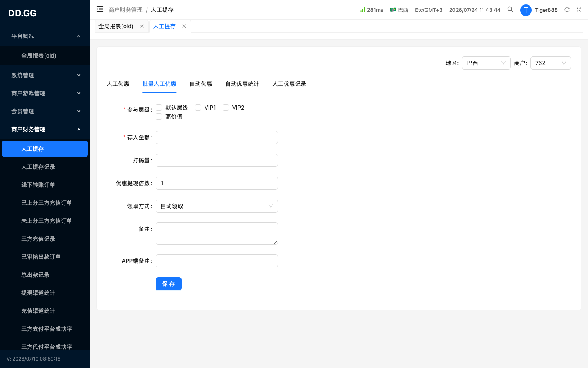Toggle fullscreen using the expand icon

[x=579, y=9]
